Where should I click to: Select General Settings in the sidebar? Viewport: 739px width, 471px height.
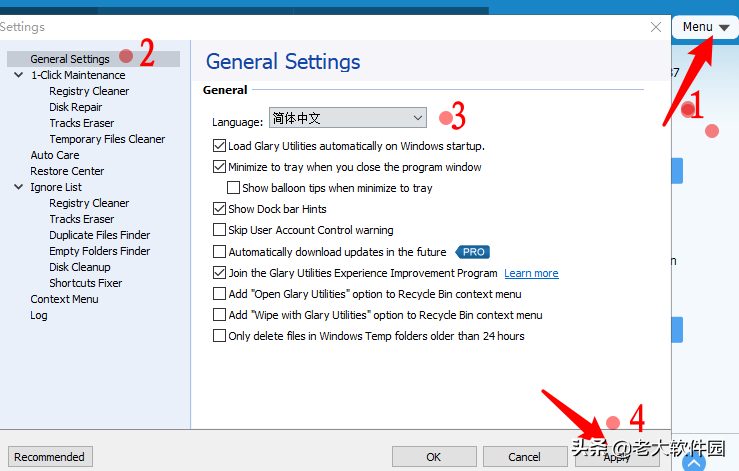[70, 59]
